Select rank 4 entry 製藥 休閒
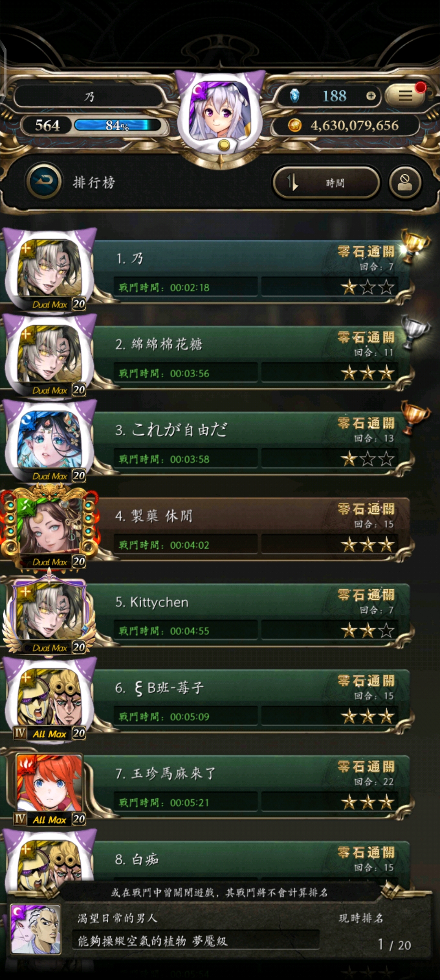 pos(252,529)
